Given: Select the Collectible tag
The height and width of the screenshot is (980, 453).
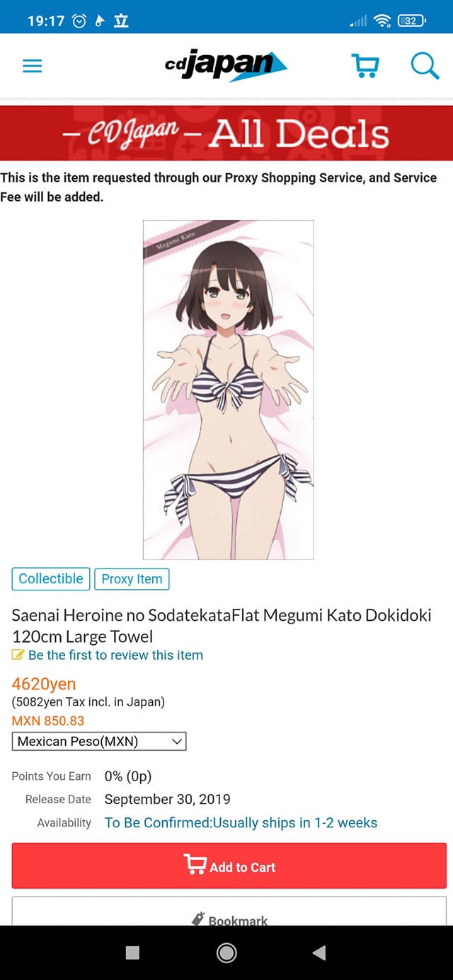Looking at the screenshot, I should pyautogui.click(x=51, y=578).
